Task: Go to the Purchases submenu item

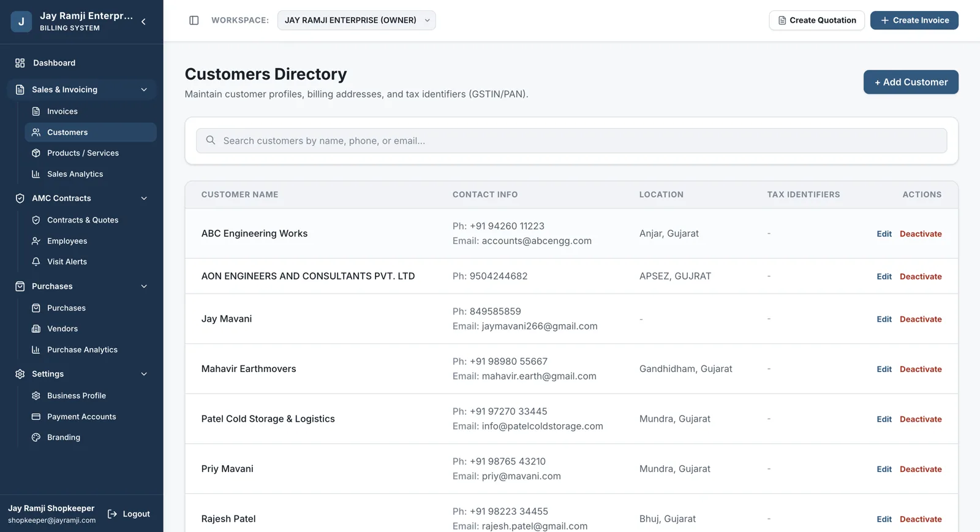Action: click(91, 308)
